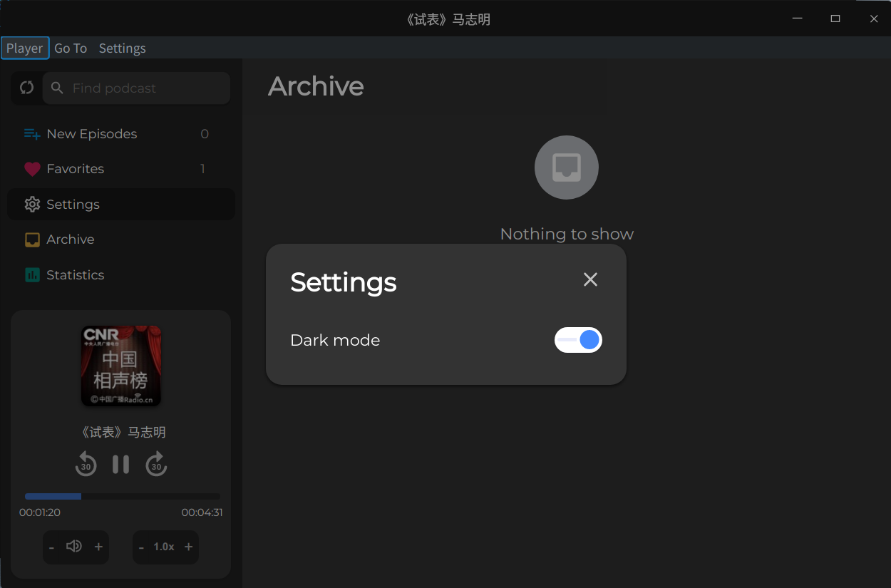Open the Go To menu

(71, 48)
